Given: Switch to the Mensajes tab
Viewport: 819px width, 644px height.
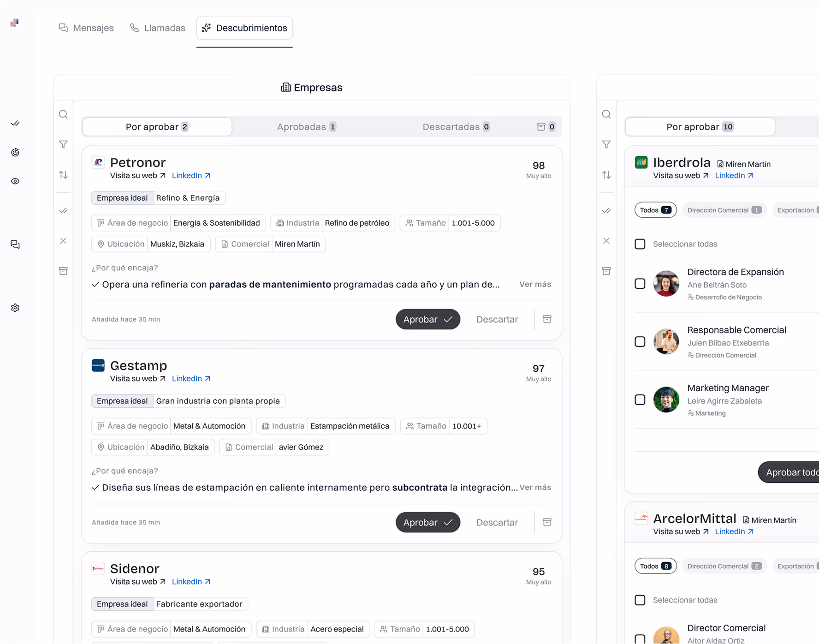Looking at the screenshot, I should click(86, 28).
